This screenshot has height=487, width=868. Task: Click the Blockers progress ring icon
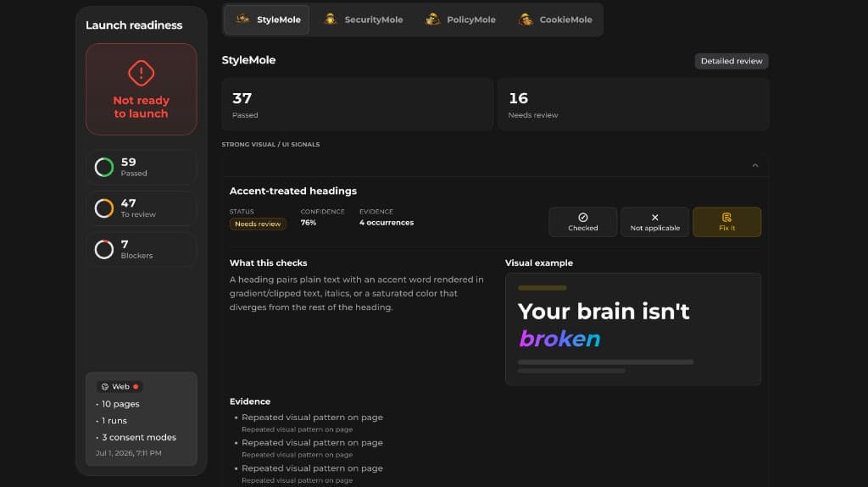(x=104, y=250)
